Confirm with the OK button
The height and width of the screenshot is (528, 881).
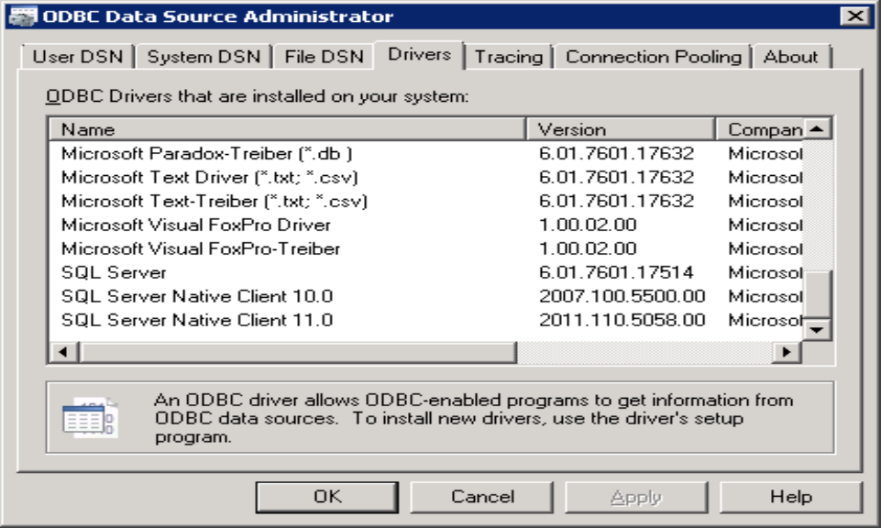(x=327, y=497)
